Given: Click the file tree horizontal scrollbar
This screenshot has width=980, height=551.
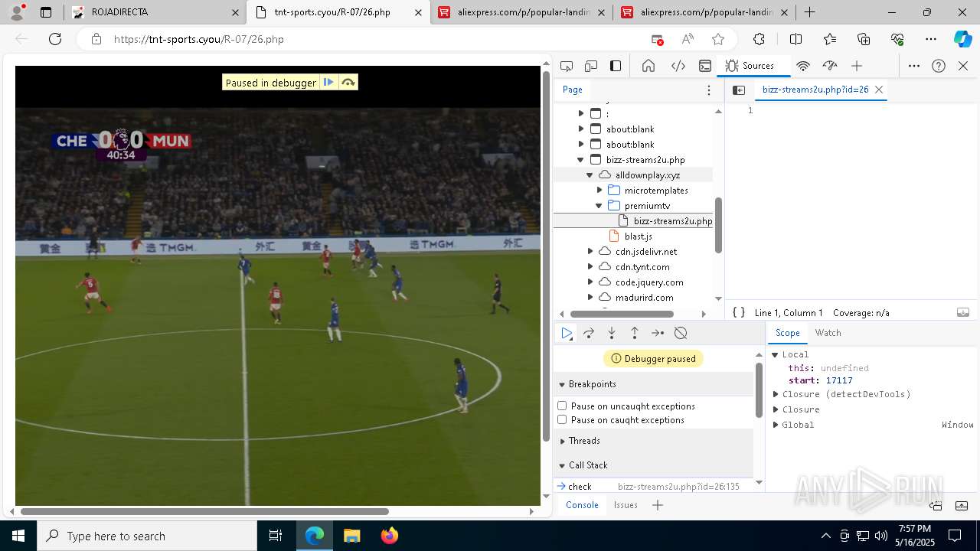Looking at the screenshot, I should [x=622, y=314].
